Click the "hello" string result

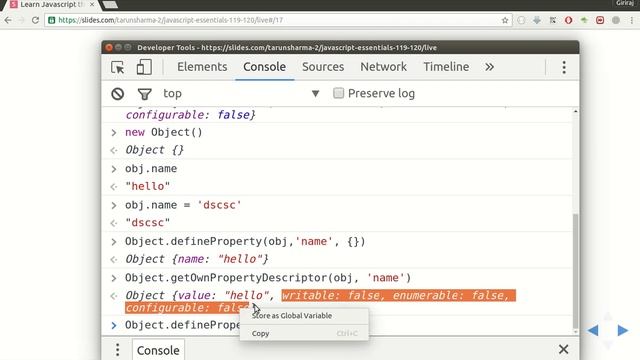coord(147,186)
